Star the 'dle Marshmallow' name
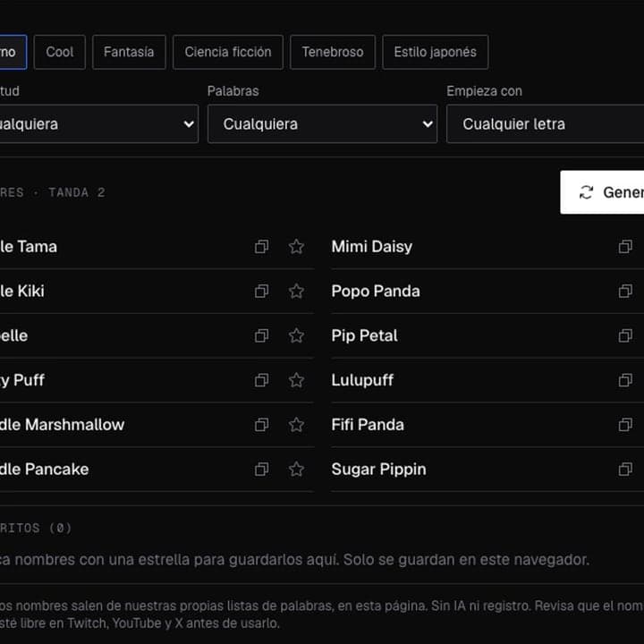Screen dimensions: 644x644 (296, 425)
